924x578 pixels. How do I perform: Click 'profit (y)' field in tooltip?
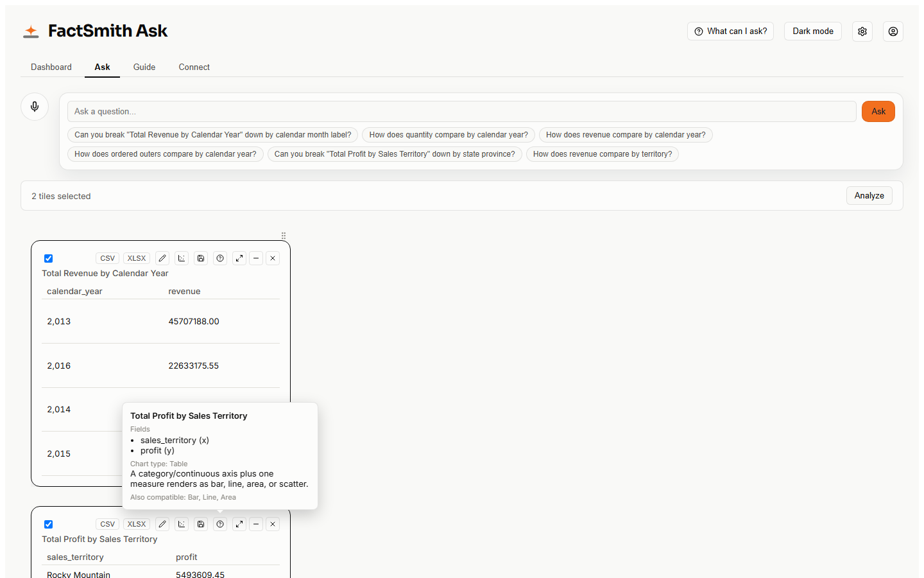coord(157,450)
